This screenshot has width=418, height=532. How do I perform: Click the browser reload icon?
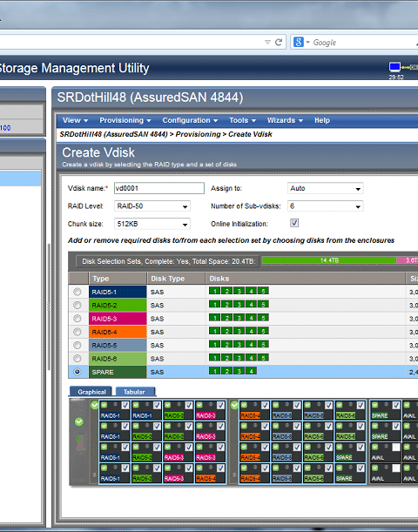pos(279,42)
